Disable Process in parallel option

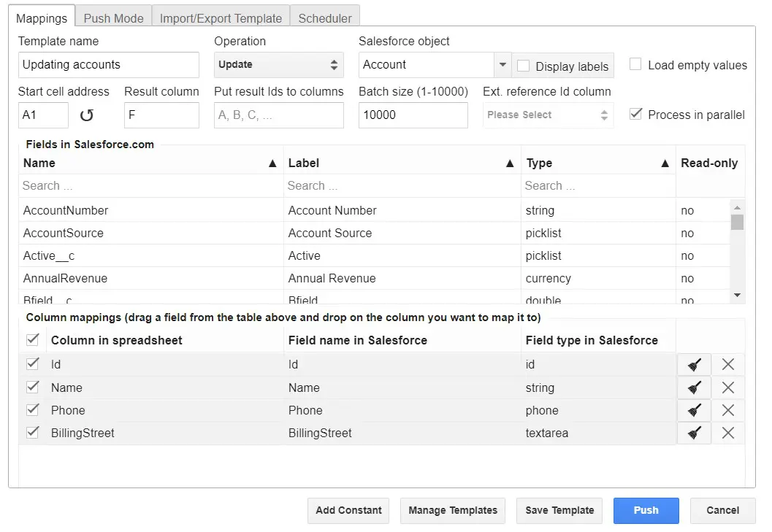click(635, 114)
